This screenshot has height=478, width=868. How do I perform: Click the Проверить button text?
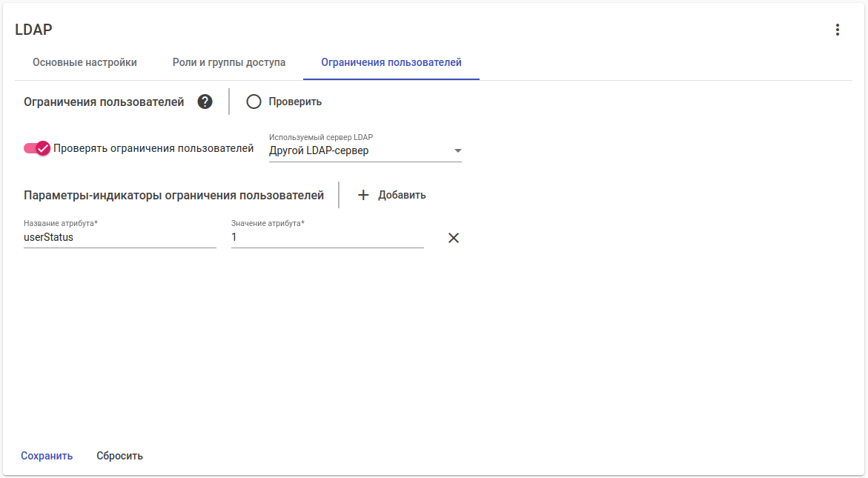pyautogui.click(x=295, y=102)
